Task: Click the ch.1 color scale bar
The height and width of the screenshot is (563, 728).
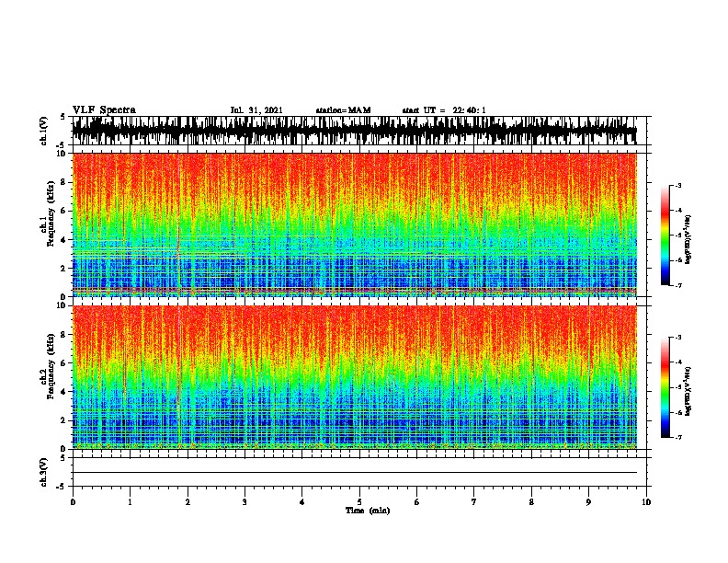Action: tap(665, 236)
